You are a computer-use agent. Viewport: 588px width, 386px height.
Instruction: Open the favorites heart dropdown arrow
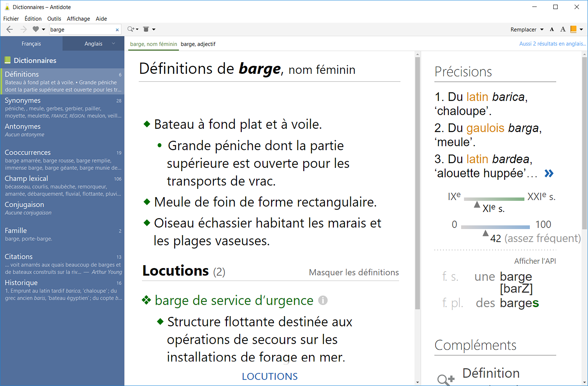coord(44,29)
